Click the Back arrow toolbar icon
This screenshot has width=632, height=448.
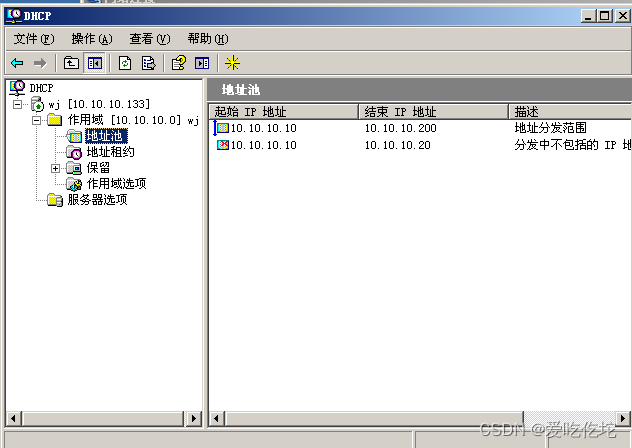17,63
